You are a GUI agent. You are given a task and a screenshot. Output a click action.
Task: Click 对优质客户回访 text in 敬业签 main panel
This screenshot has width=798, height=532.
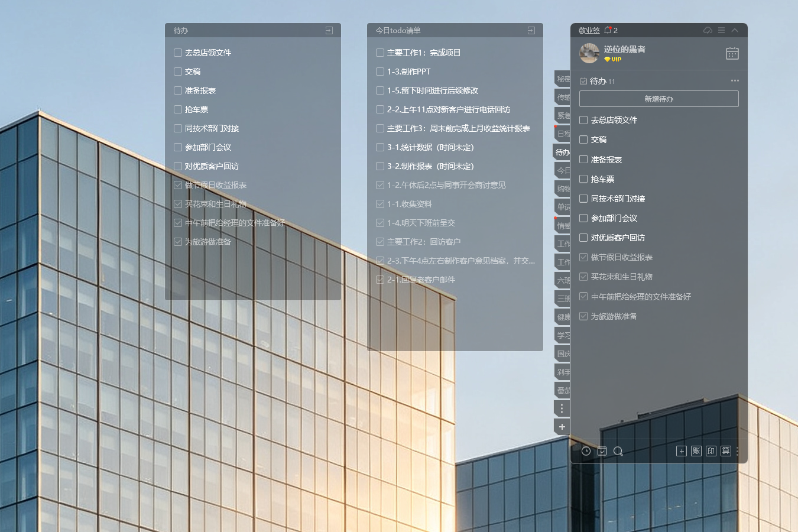[618, 238]
